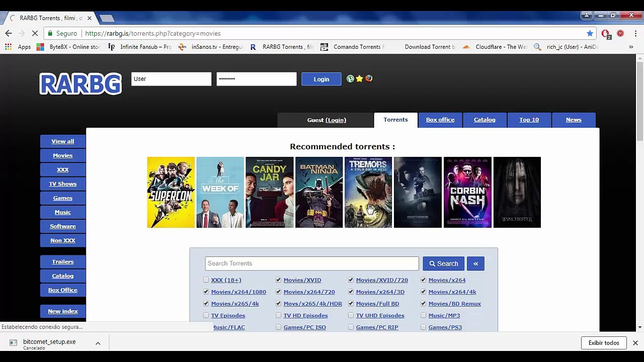Open the Comando Torrents bookmark
Screen dimensions: 644x362
coord(352,47)
